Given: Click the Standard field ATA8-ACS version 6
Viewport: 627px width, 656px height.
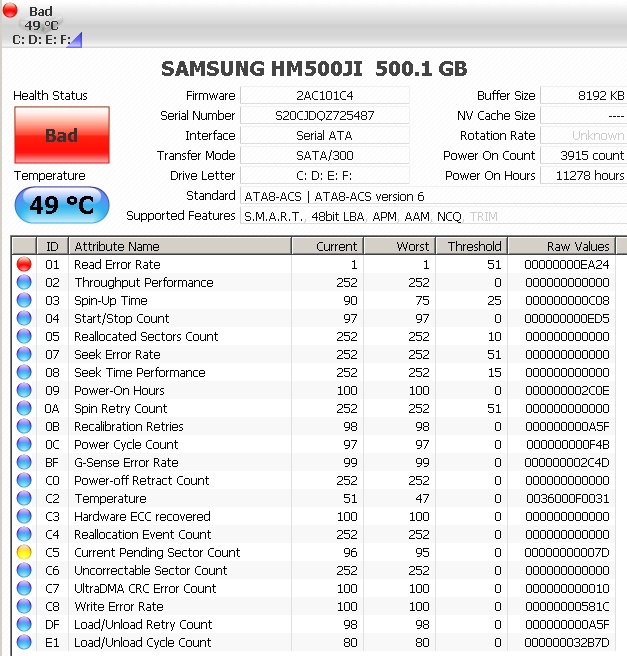Looking at the screenshot, I should point(433,196).
